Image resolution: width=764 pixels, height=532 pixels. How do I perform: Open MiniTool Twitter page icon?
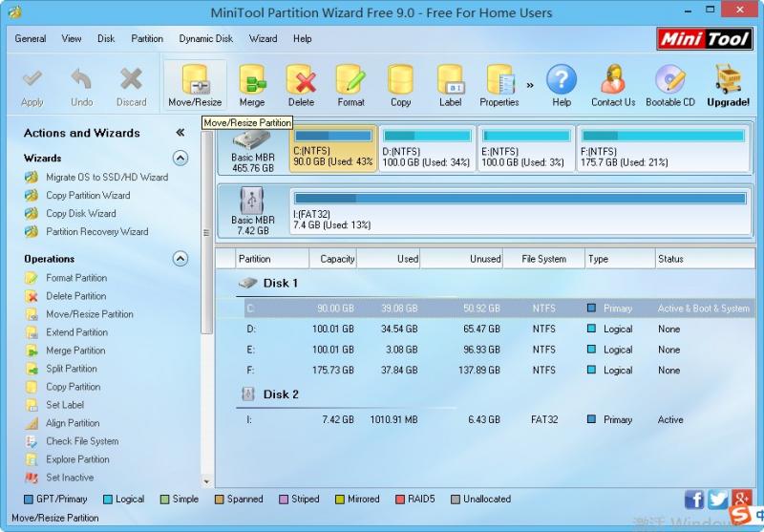(x=718, y=500)
